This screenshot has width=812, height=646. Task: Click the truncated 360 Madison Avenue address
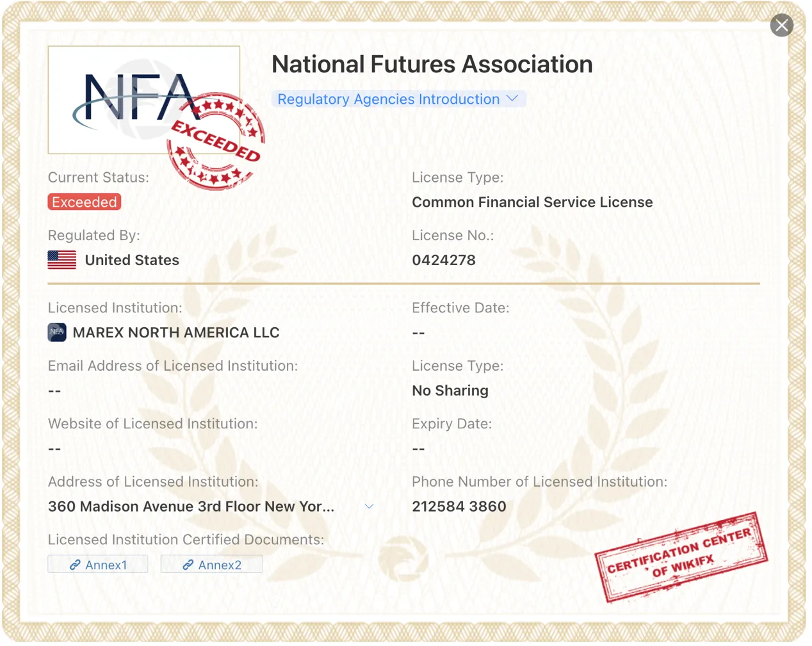[x=191, y=506]
